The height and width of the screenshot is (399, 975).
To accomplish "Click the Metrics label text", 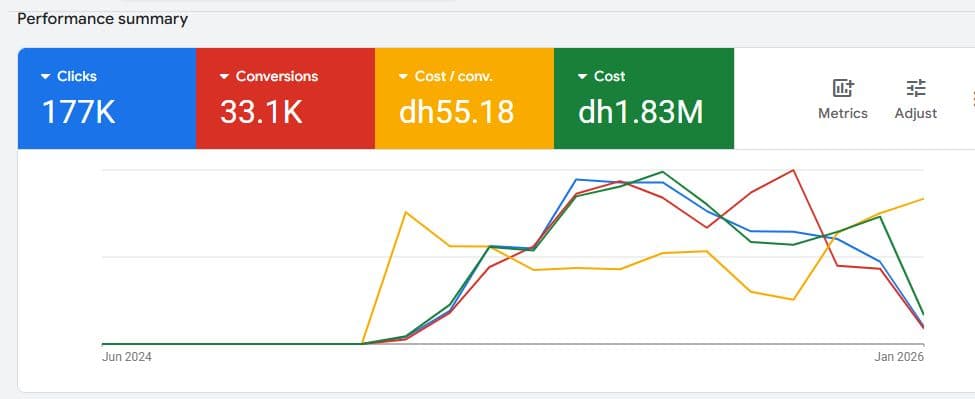I will pos(843,114).
